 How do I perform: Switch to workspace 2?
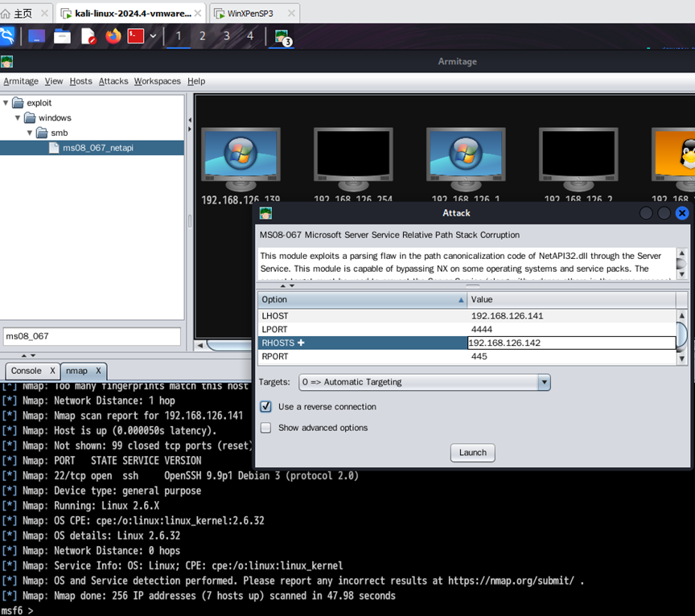(x=203, y=36)
